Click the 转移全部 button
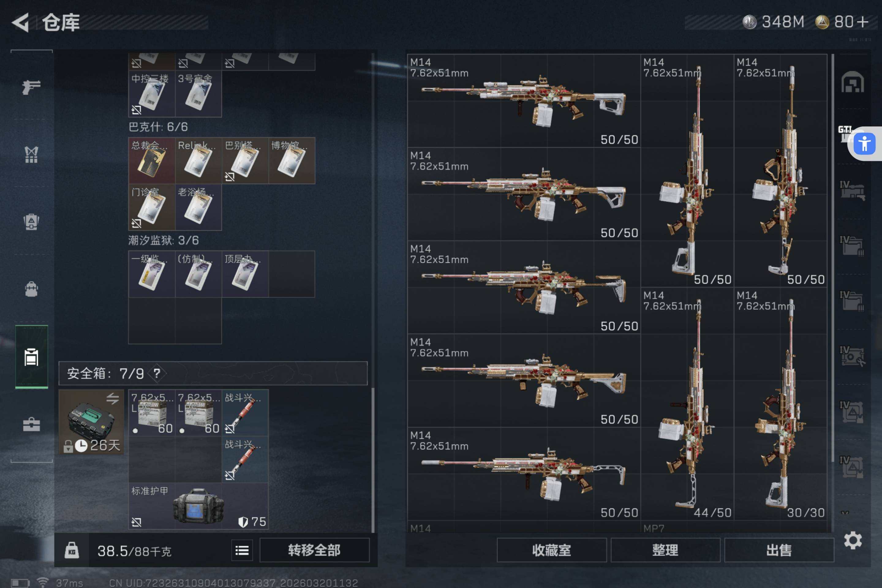The image size is (882, 588). [x=314, y=550]
